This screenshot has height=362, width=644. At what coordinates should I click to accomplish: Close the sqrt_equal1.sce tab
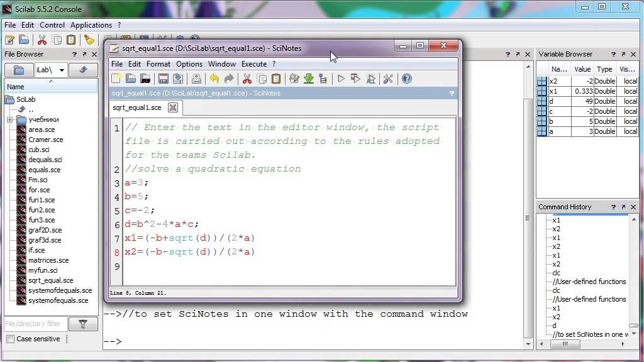pos(173,107)
